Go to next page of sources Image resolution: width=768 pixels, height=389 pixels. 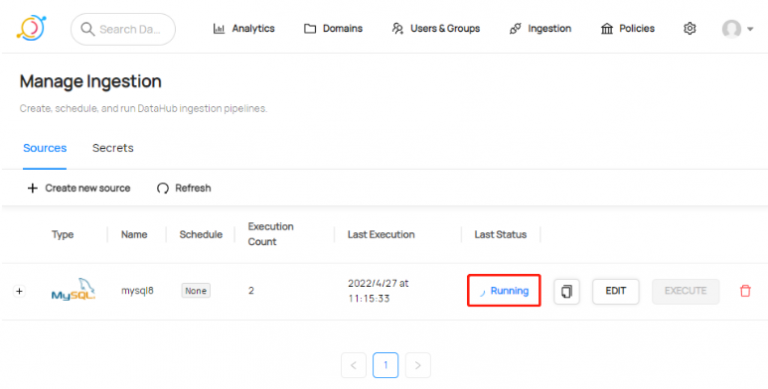pos(418,365)
